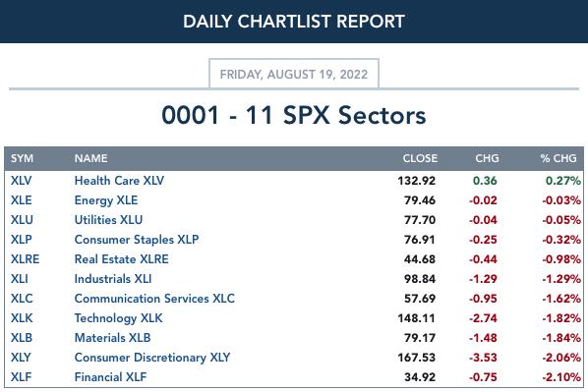Click the Financial XLF link
This screenshot has height=392, width=588.
tap(111, 377)
